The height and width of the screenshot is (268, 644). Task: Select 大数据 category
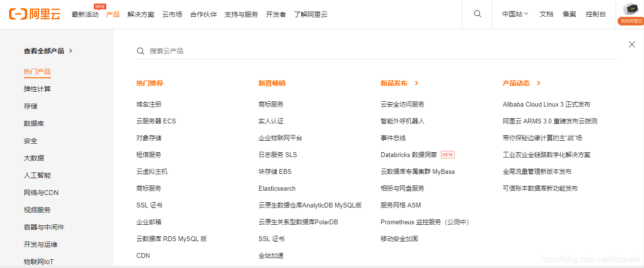click(34, 158)
